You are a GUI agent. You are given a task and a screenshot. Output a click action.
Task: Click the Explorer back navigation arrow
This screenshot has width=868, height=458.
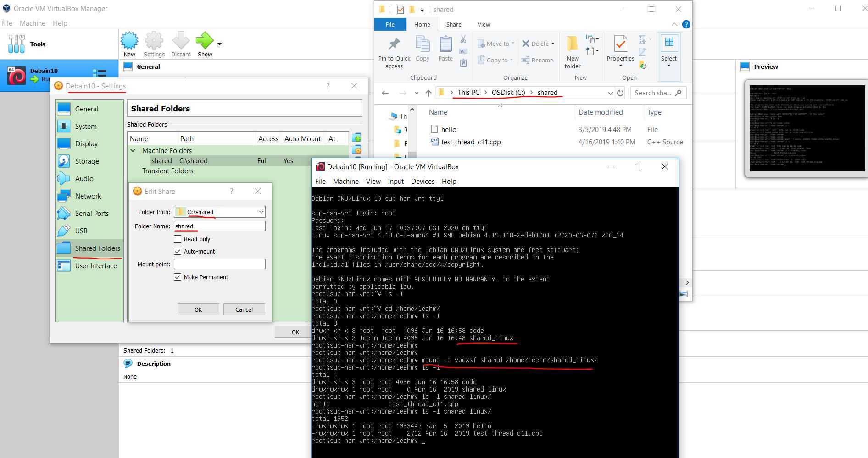(x=385, y=93)
